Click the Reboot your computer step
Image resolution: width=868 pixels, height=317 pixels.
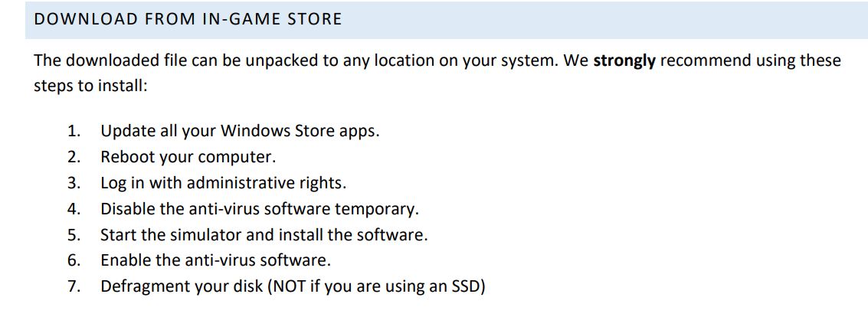pyautogui.click(x=188, y=157)
